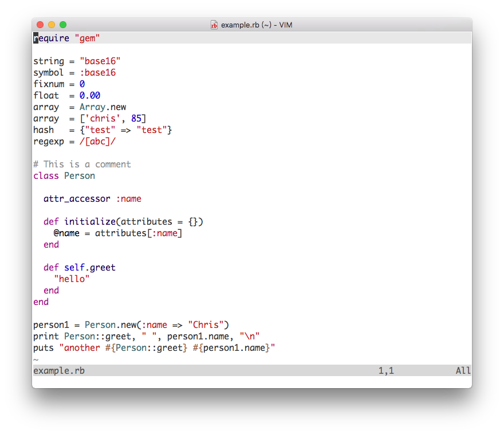Click the "Chris" string in Person.new
504x434 pixels.
(206, 325)
